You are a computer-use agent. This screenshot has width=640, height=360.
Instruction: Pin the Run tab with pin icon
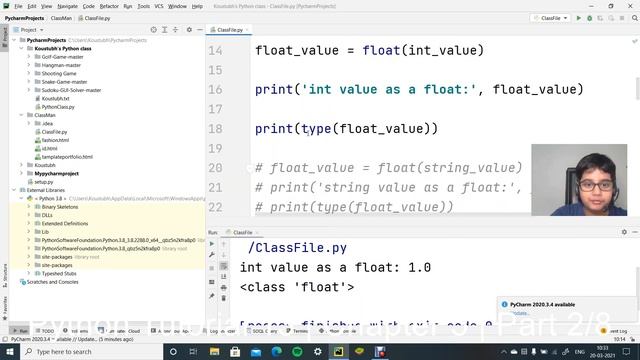click(211, 296)
